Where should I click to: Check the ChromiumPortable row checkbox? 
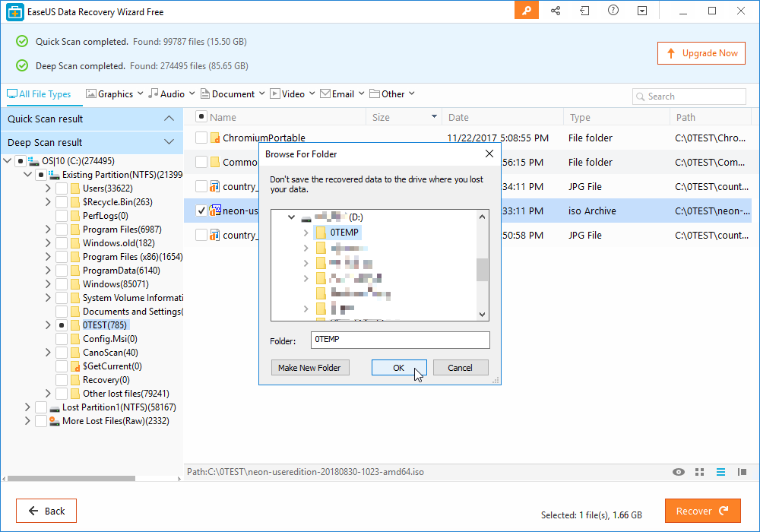201,138
